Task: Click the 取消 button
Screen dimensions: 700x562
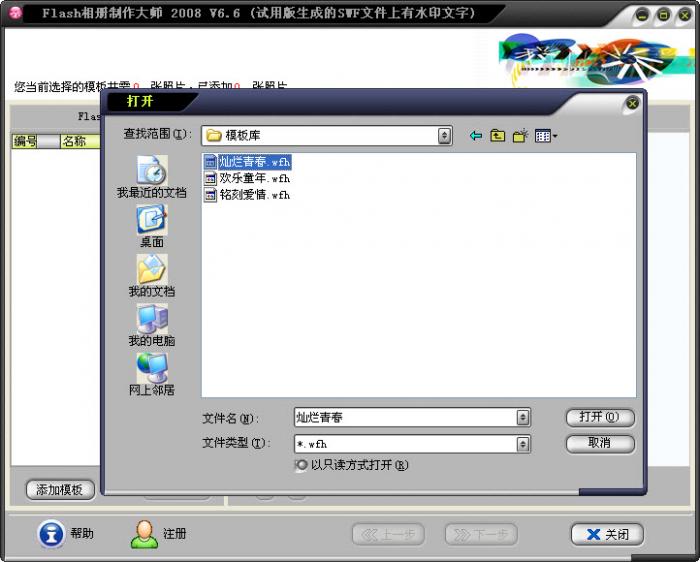Action: pyautogui.click(x=600, y=443)
